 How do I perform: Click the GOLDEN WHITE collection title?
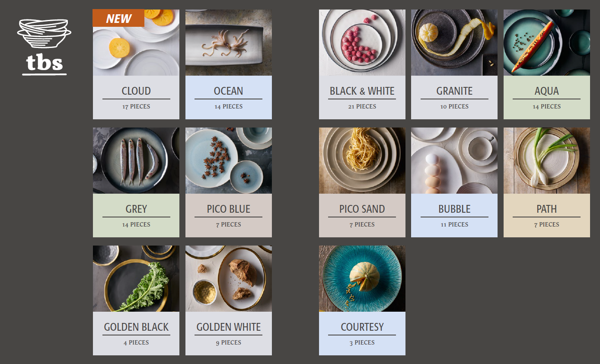tap(229, 327)
